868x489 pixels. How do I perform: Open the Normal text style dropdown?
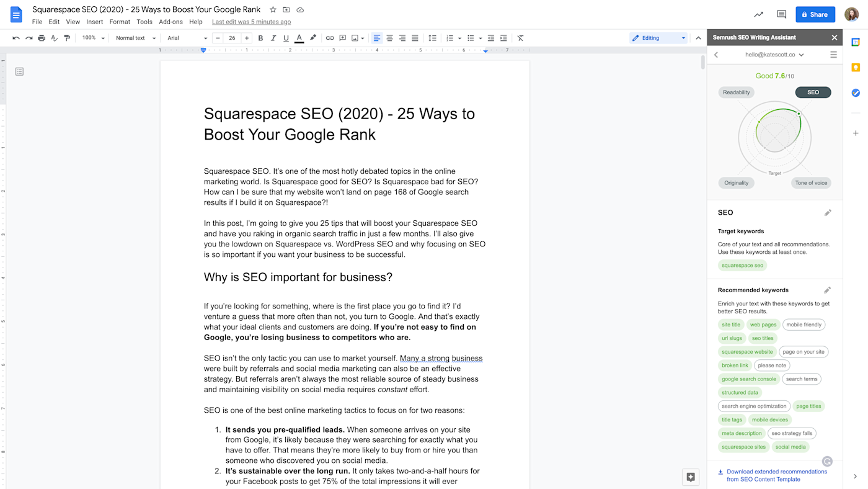click(136, 38)
